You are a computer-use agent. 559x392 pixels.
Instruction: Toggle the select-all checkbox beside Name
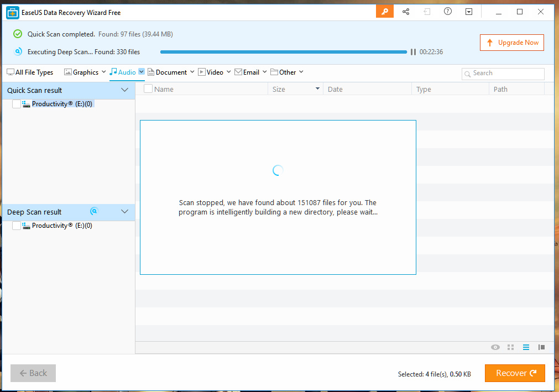tap(148, 88)
